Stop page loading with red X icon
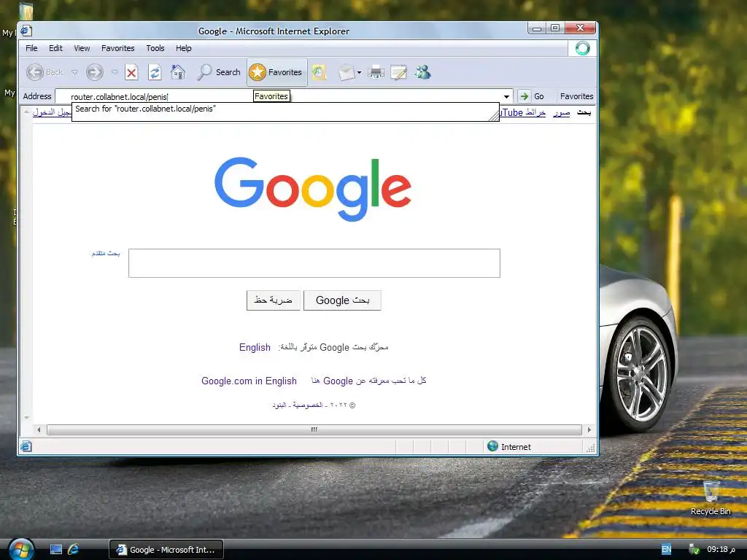The image size is (747, 560). pyautogui.click(x=131, y=72)
